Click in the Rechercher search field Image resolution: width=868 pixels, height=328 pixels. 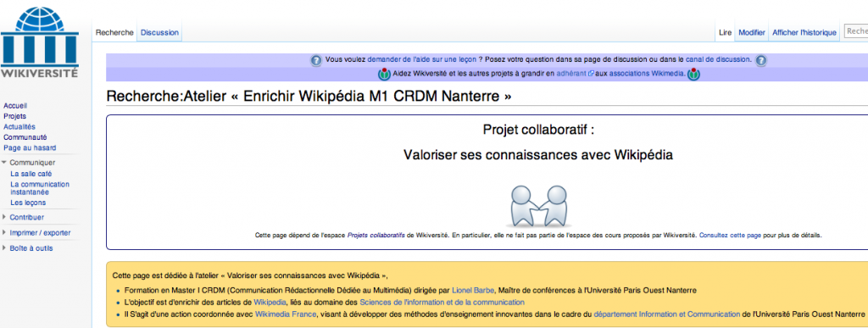pos(856,31)
